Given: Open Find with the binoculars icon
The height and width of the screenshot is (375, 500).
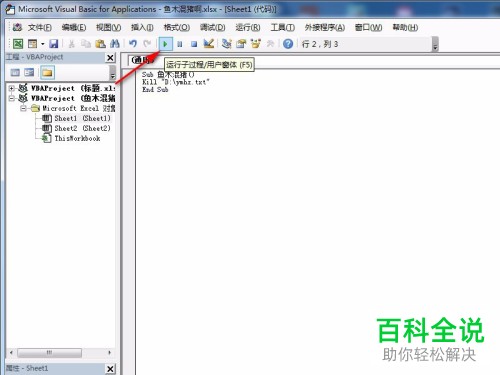Looking at the screenshot, I should coord(115,44).
